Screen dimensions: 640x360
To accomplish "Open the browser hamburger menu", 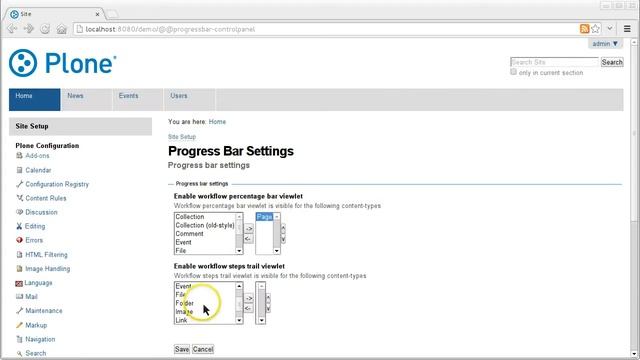I will pyautogui.click(x=627, y=29).
